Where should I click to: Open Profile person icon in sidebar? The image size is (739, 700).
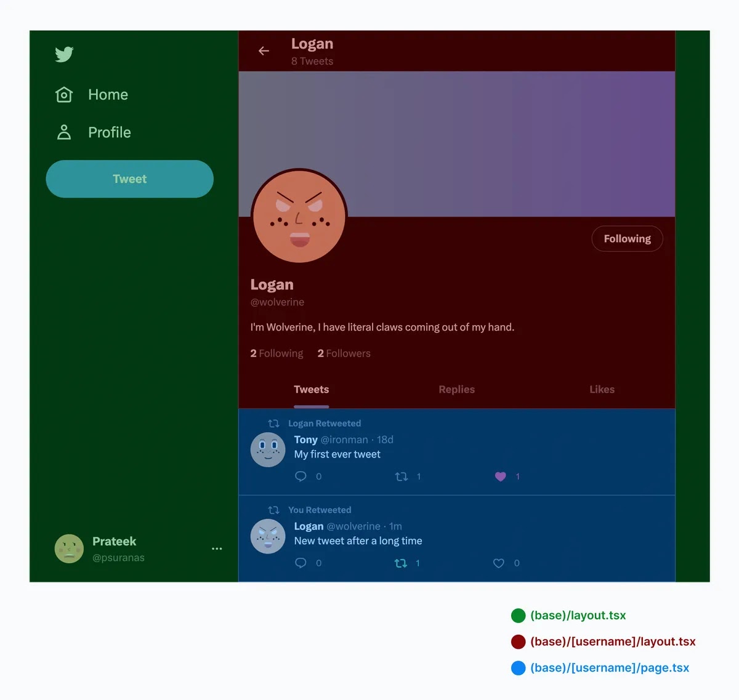pos(64,132)
